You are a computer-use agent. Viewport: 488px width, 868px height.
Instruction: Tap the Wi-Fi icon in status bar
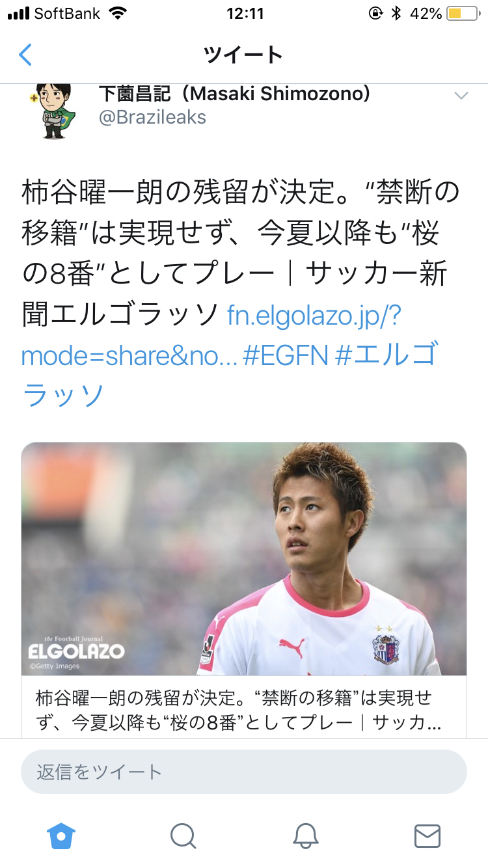coord(118,13)
